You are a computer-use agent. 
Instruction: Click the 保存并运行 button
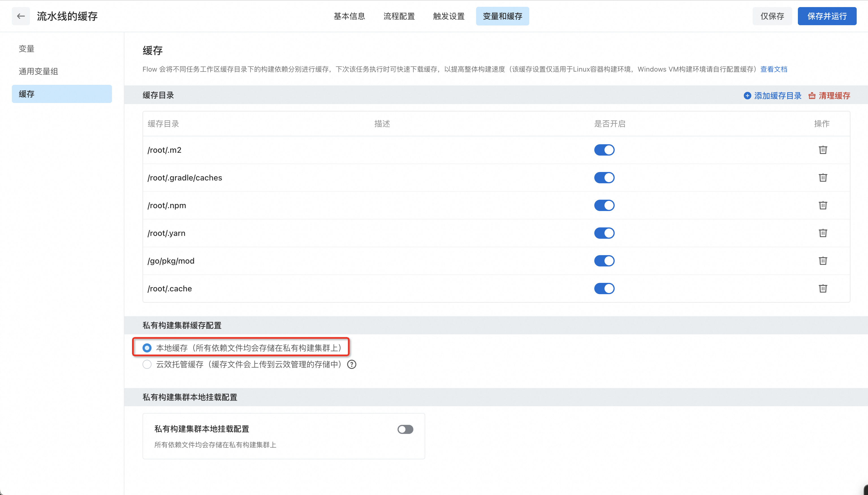pyautogui.click(x=827, y=16)
